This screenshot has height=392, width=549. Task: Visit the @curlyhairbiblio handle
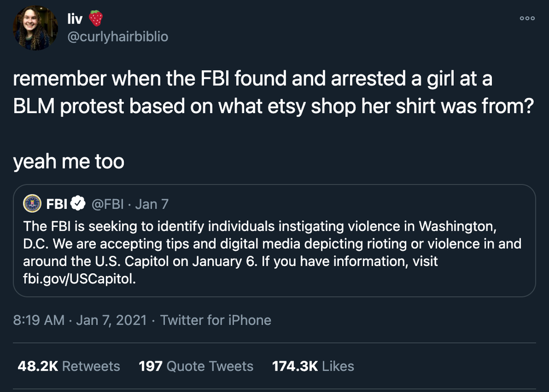(118, 36)
